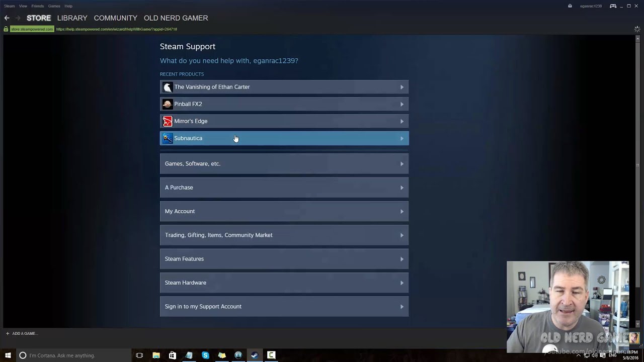
Task: Expand the A Purchase row arrow
Action: click(x=402, y=188)
